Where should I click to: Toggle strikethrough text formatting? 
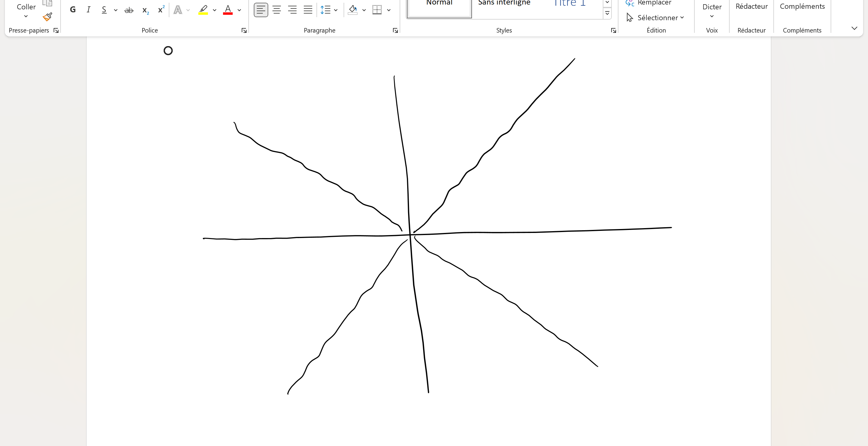(x=129, y=10)
